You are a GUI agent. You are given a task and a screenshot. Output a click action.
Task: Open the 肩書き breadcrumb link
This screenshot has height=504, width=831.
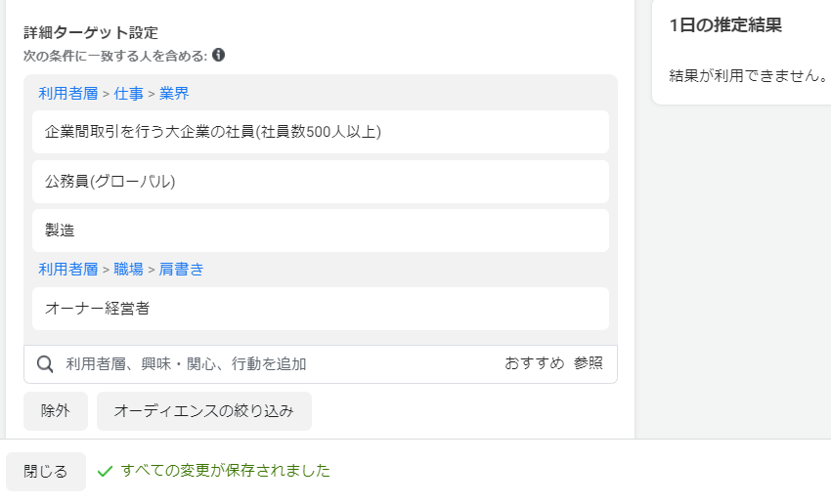coord(181,270)
